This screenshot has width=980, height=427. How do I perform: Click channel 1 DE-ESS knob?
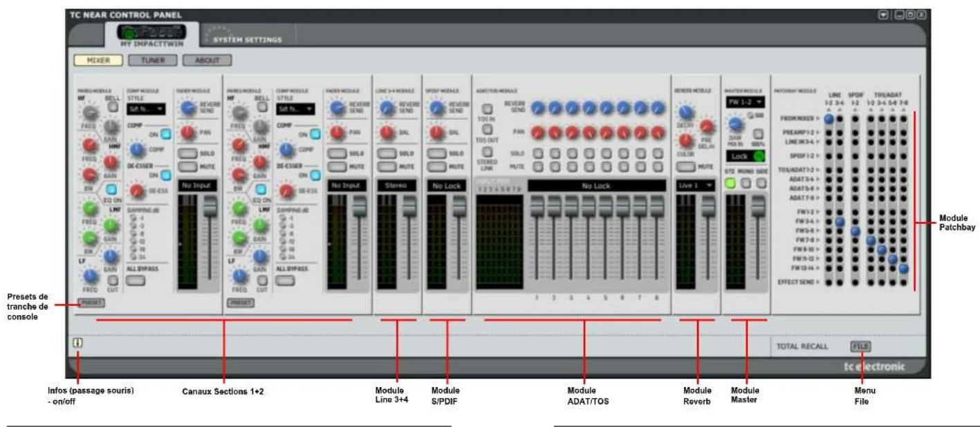(x=138, y=190)
